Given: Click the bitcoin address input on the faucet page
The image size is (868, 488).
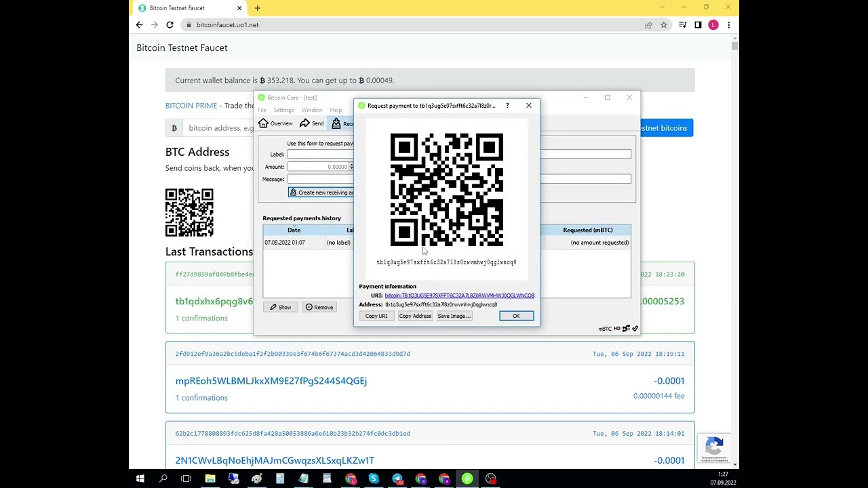Looking at the screenshot, I should click(218, 128).
